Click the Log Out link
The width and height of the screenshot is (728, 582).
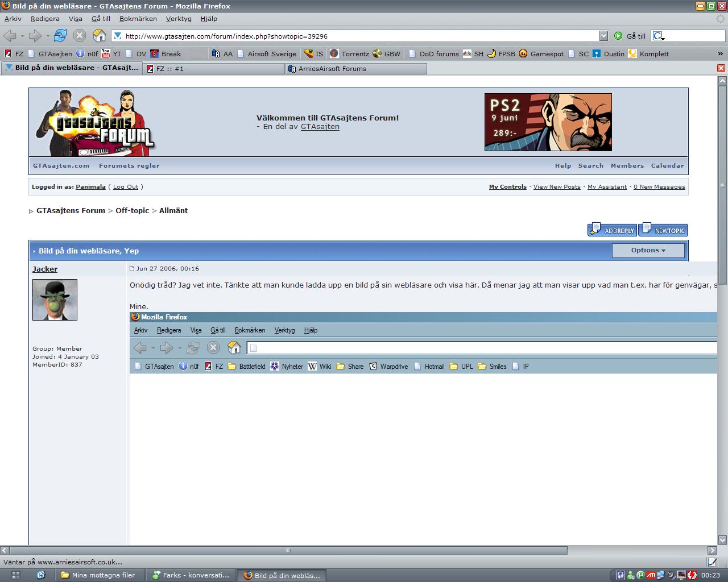126,186
